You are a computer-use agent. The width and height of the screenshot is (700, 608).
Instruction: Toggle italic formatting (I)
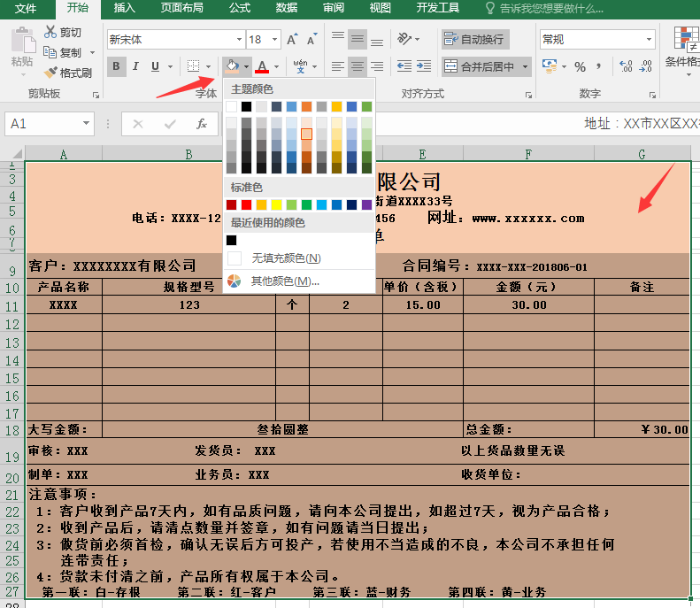tap(135, 66)
